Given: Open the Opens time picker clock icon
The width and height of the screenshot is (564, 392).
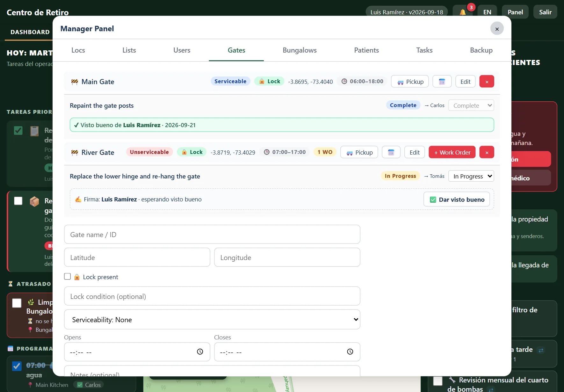Looking at the screenshot, I should click(200, 352).
